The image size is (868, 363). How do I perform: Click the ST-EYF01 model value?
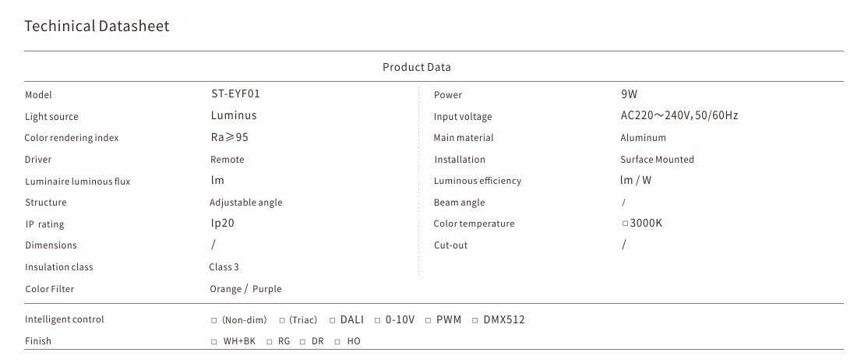click(x=235, y=93)
